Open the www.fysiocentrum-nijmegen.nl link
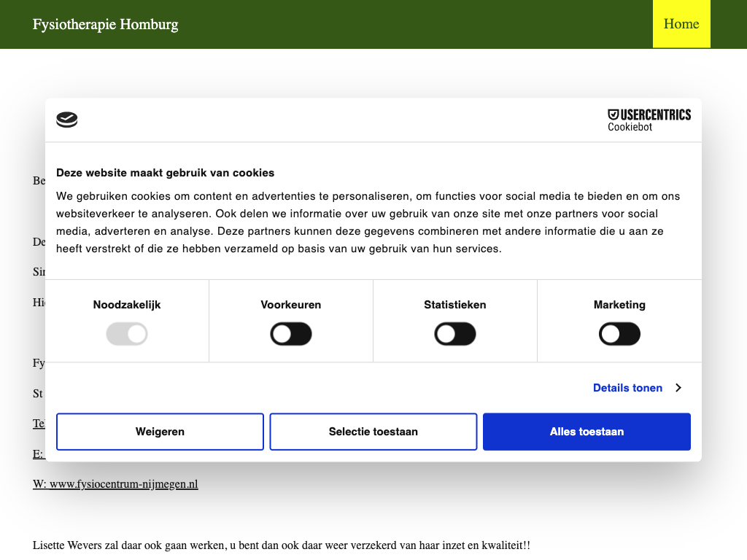Viewport: 747px width, 560px height. point(115,484)
